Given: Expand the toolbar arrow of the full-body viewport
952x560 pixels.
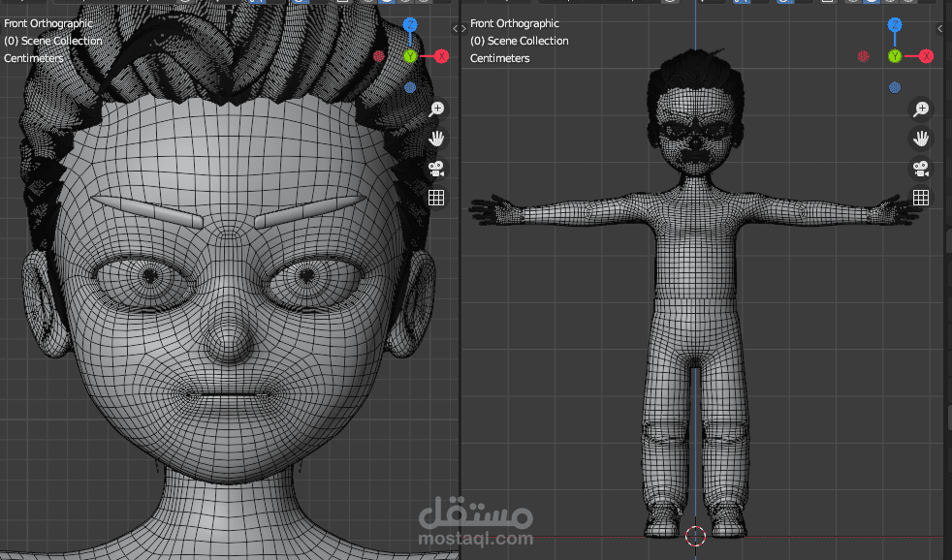Looking at the screenshot, I should (x=463, y=28).
